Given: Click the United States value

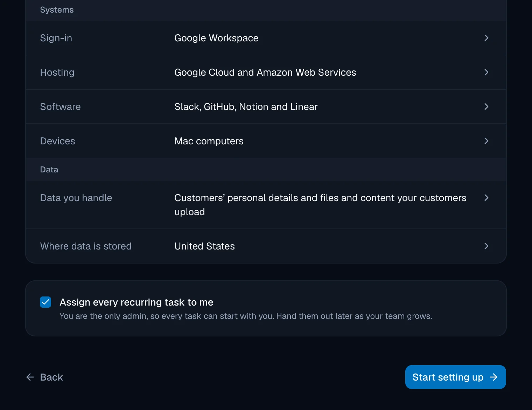Looking at the screenshot, I should pos(204,246).
